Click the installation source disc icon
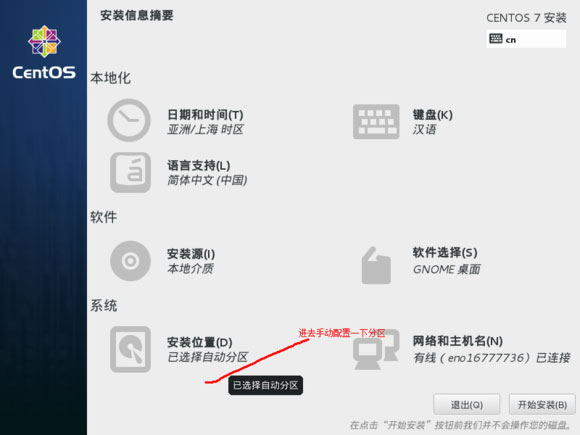Image resolution: width=580 pixels, height=435 pixels. 130,261
